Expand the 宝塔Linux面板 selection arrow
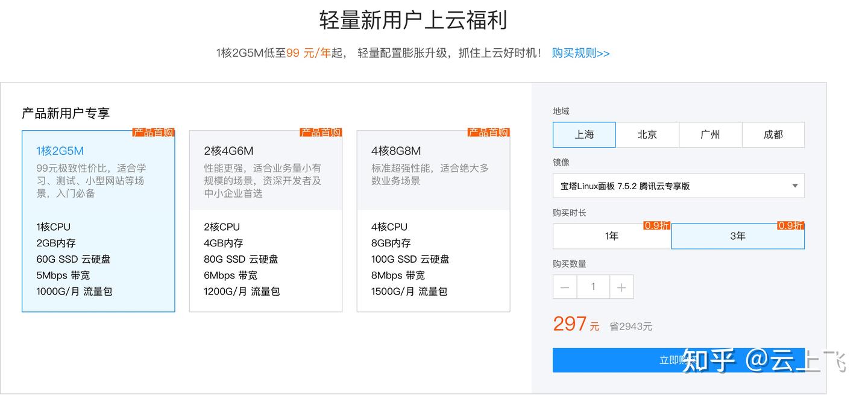 (794, 186)
